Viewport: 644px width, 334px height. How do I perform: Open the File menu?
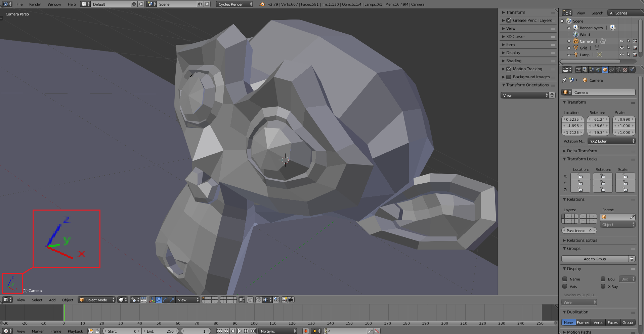tap(19, 4)
